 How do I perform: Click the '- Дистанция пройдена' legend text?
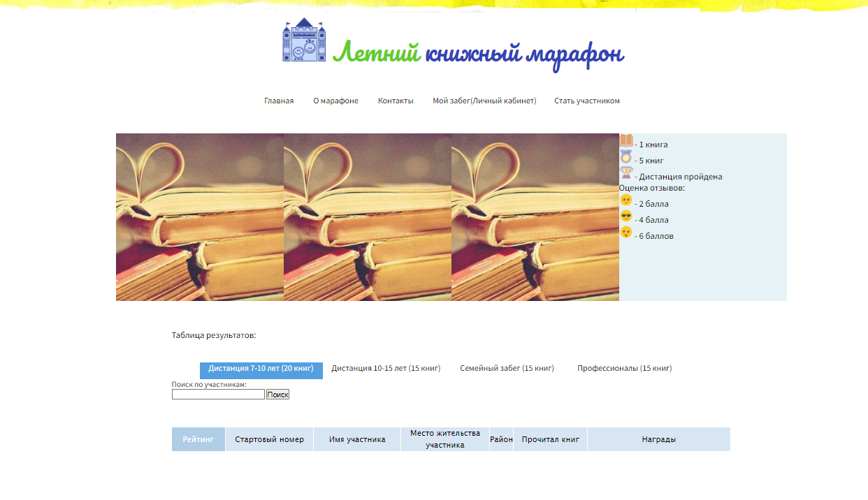[x=679, y=177]
